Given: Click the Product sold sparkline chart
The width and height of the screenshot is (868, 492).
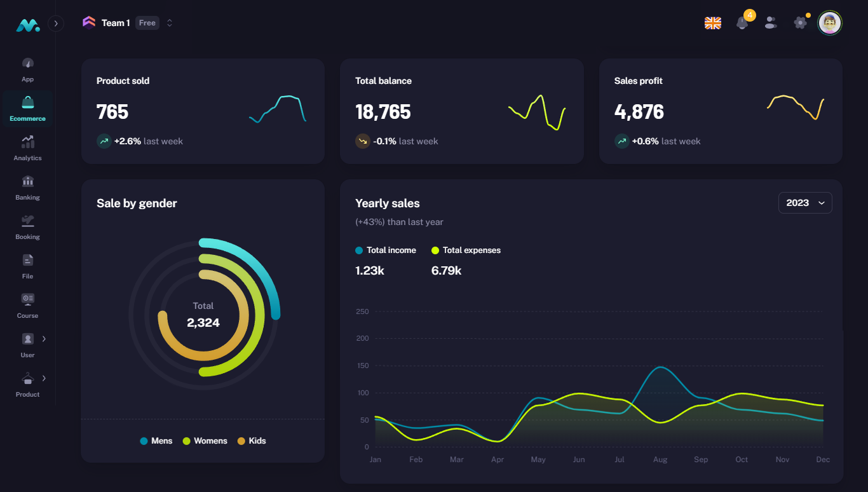Looking at the screenshot, I should point(278,109).
